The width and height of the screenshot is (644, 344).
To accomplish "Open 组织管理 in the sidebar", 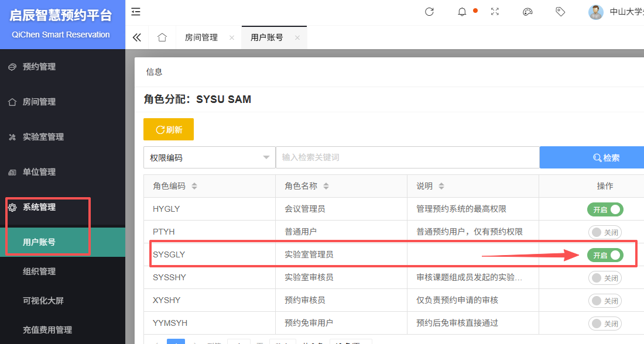I will tap(39, 271).
